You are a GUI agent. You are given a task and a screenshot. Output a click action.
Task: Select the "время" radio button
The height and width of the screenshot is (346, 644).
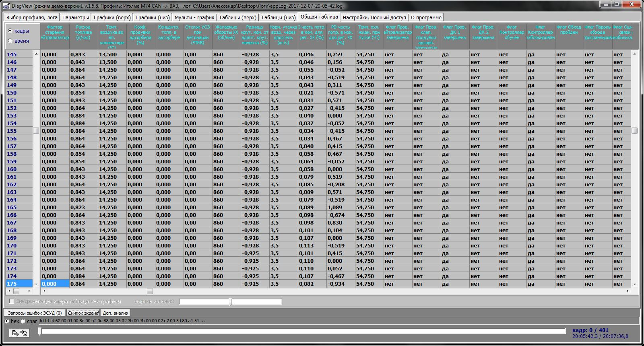(10, 41)
